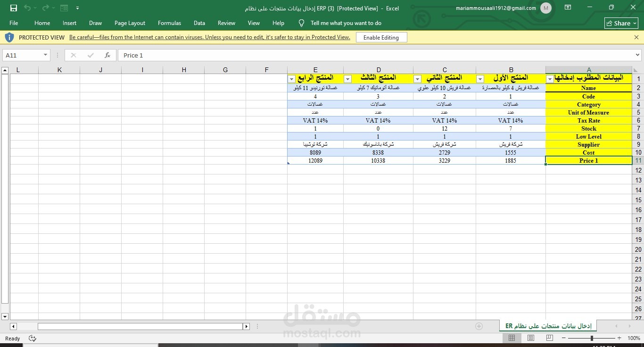Select the Tax Rate label cell
The height and width of the screenshot is (347, 644).
pyautogui.click(x=588, y=121)
